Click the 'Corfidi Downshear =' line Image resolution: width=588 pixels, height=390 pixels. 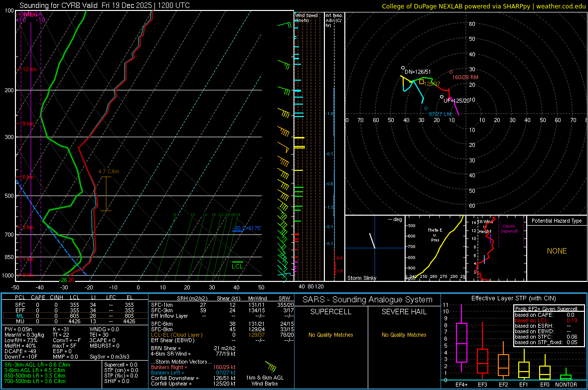pyautogui.click(x=193, y=378)
